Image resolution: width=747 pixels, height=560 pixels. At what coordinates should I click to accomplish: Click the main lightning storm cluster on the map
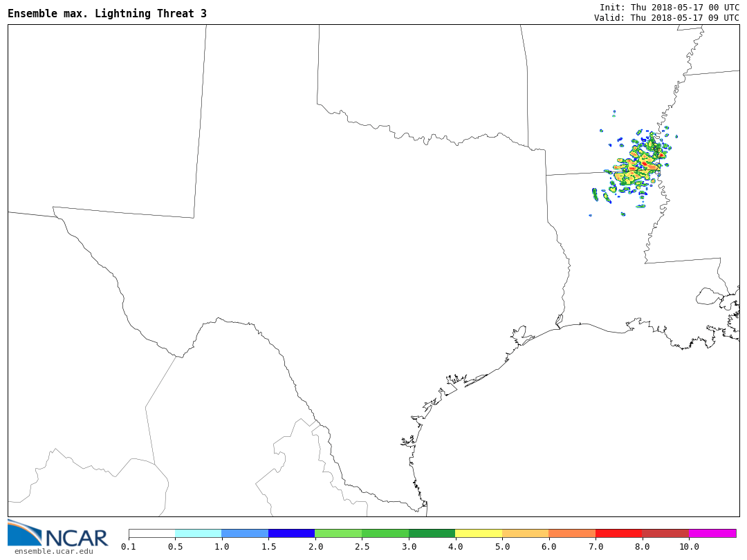pyautogui.click(x=640, y=165)
